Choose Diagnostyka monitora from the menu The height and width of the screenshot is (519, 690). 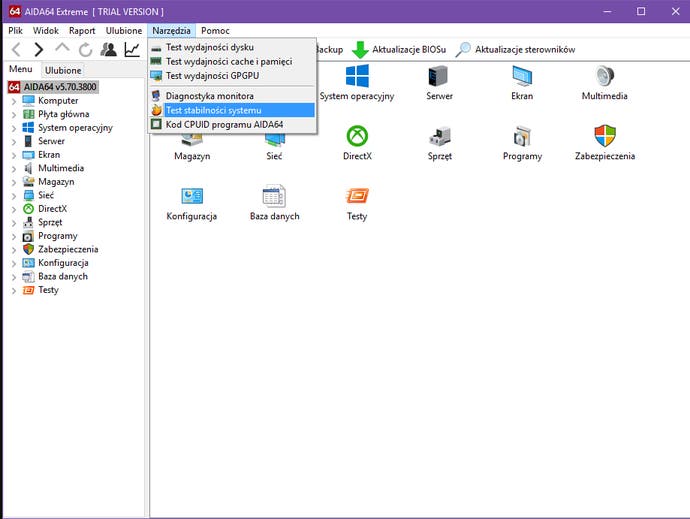[232, 96]
